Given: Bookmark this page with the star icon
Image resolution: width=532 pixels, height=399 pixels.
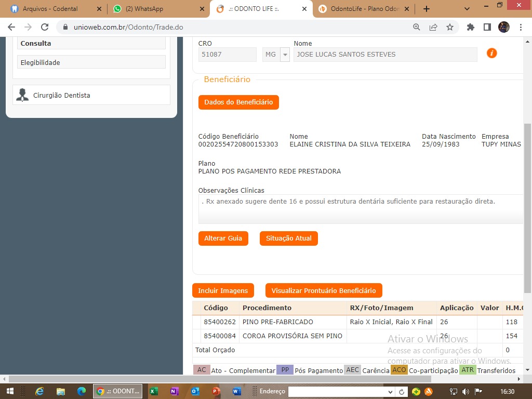Looking at the screenshot, I should click(450, 27).
